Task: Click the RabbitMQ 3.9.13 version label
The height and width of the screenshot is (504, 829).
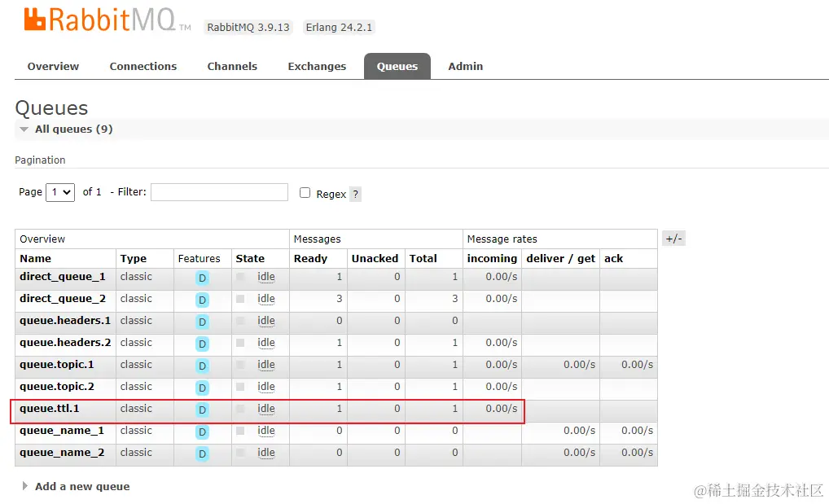Action: click(x=248, y=27)
